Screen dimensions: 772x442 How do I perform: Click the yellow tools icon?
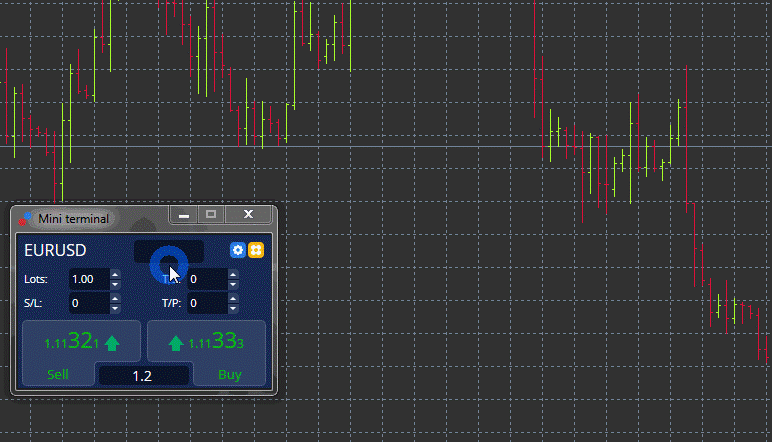[255, 250]
